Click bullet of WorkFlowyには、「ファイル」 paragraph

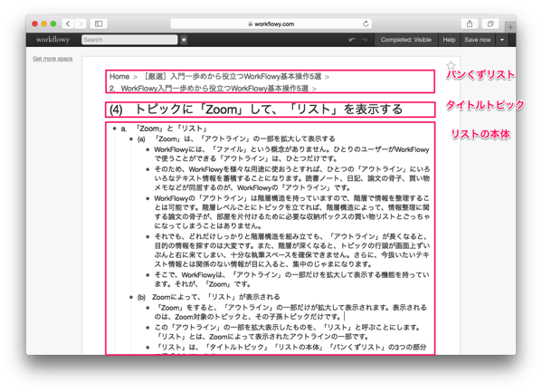click(147, 149)
